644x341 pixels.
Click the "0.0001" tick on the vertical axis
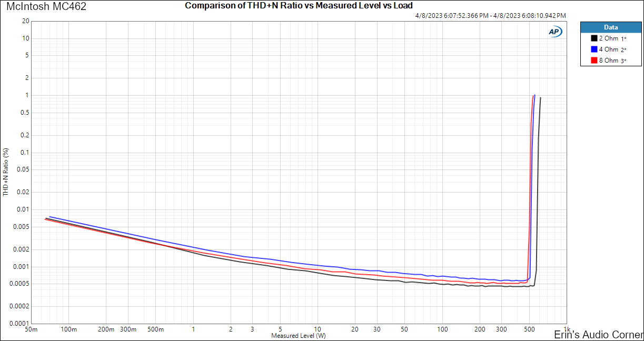click(20, 323)
